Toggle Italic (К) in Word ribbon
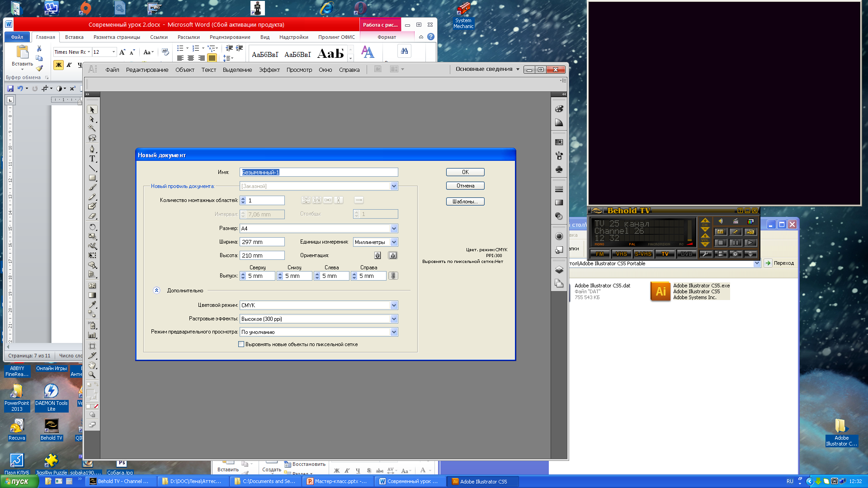The width and height of the screenshot is (868, 488). [69, 65]
